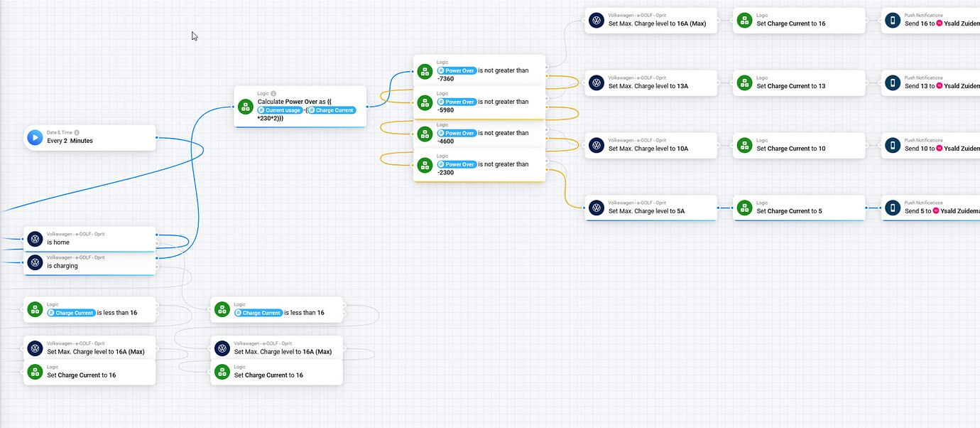
Task: Click 'Send 16 to' notification text
Action: 920,23
